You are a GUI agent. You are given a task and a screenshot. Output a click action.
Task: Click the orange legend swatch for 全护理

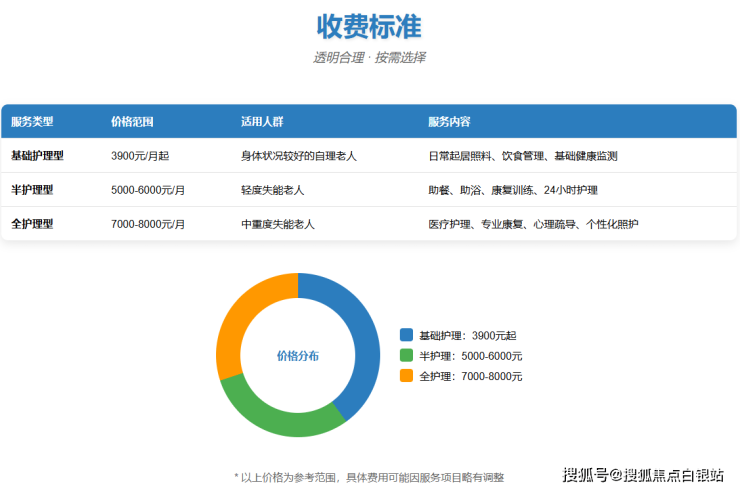tap(406, 376)
